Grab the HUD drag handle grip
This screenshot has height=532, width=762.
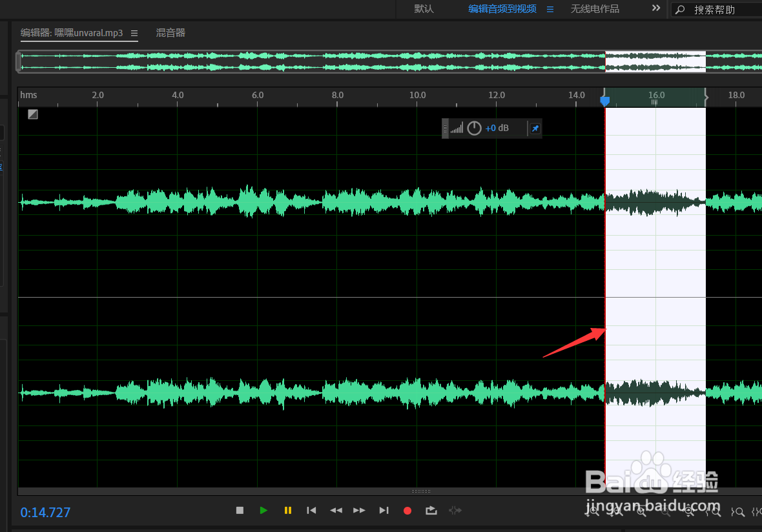[445, 128]
